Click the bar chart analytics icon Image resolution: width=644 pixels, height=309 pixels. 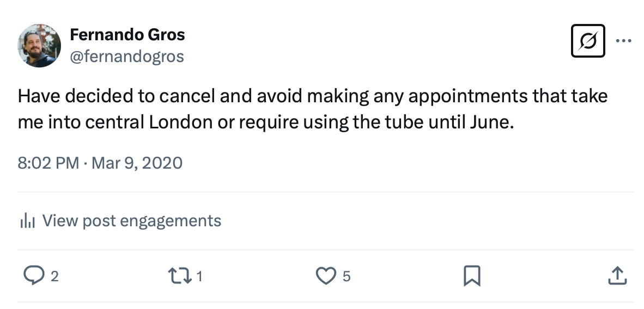coord(27,221)
